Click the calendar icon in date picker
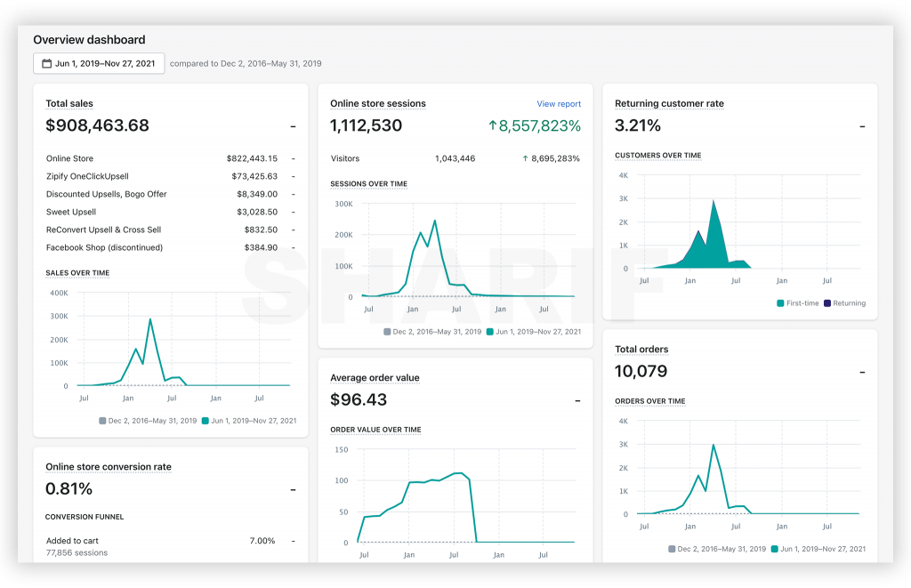 pos(46,63)
